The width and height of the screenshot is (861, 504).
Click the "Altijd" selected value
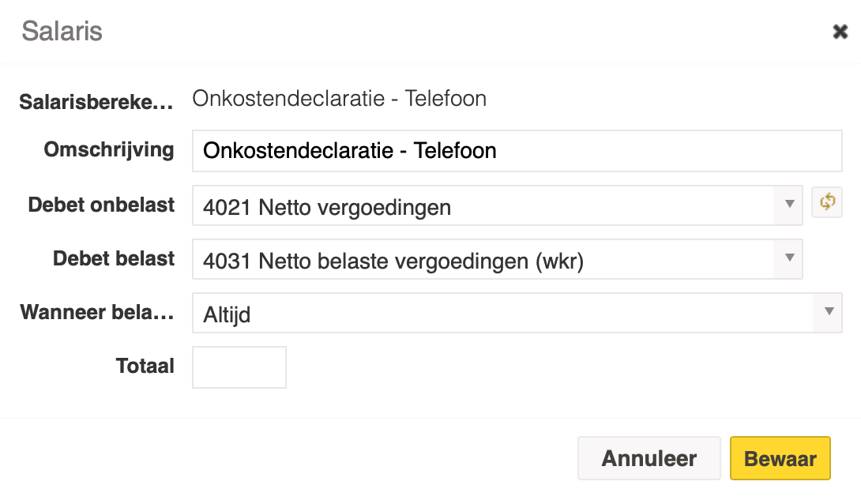[227, 315]
